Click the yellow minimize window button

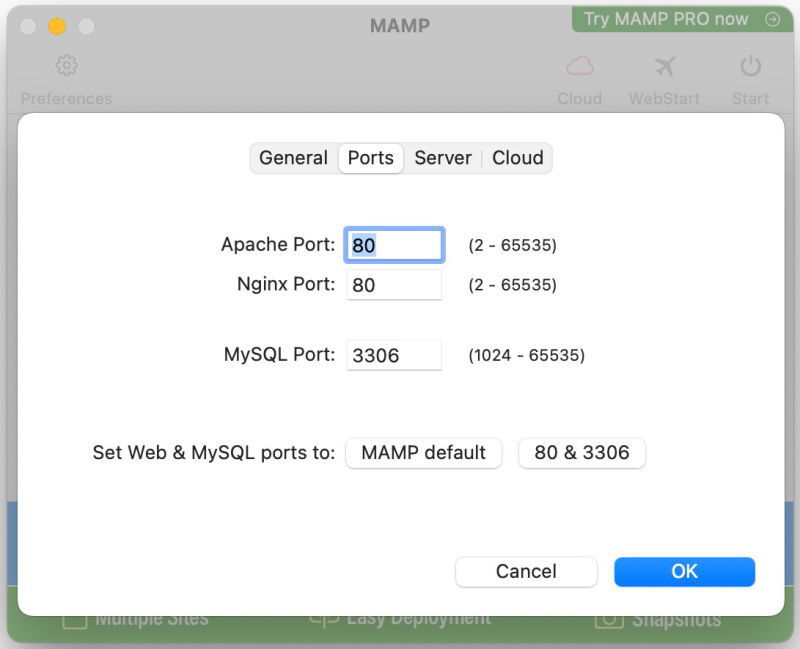57,26
